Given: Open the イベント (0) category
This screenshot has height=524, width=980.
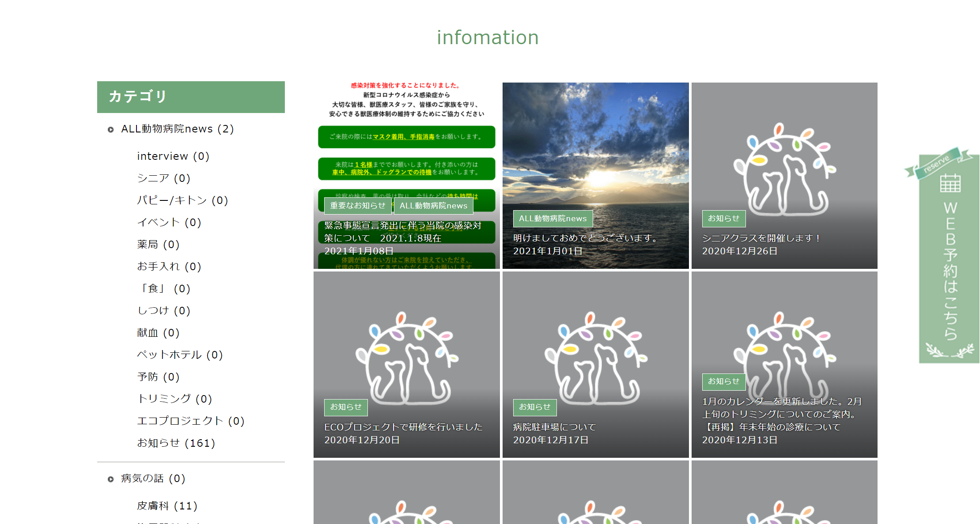Looking at the screenshot, I should coord(169,222).
